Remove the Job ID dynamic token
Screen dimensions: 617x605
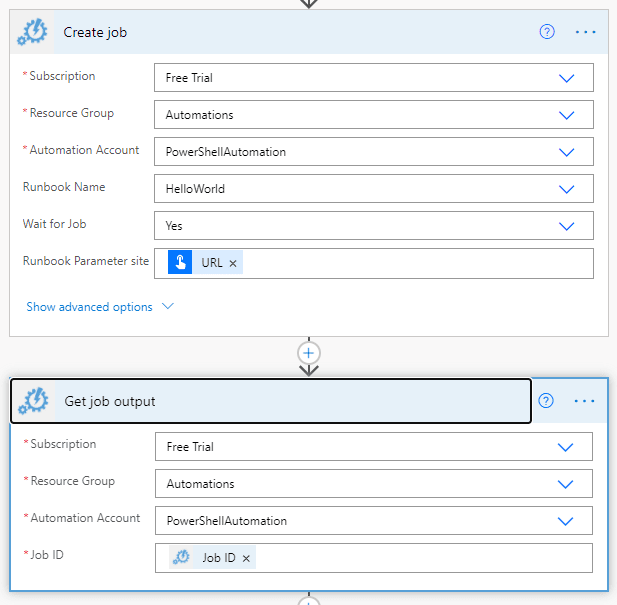coord(246,558)
